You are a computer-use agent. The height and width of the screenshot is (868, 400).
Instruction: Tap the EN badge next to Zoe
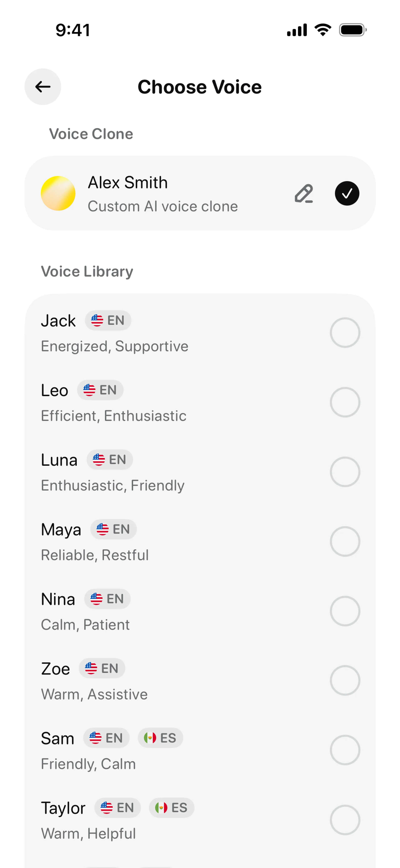click(102, 668)
